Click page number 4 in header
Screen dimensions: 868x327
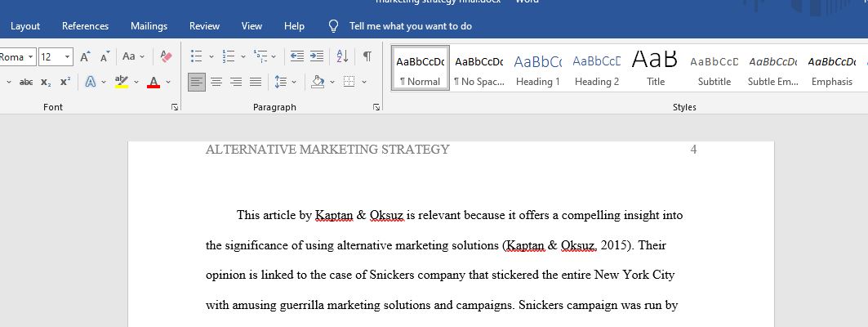click(693, 149)
